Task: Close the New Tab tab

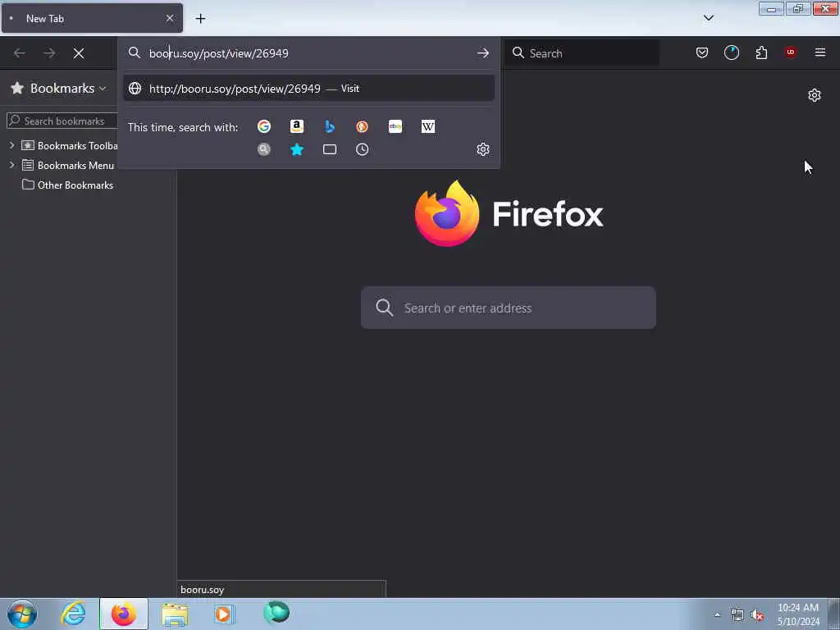Action: 170,18
